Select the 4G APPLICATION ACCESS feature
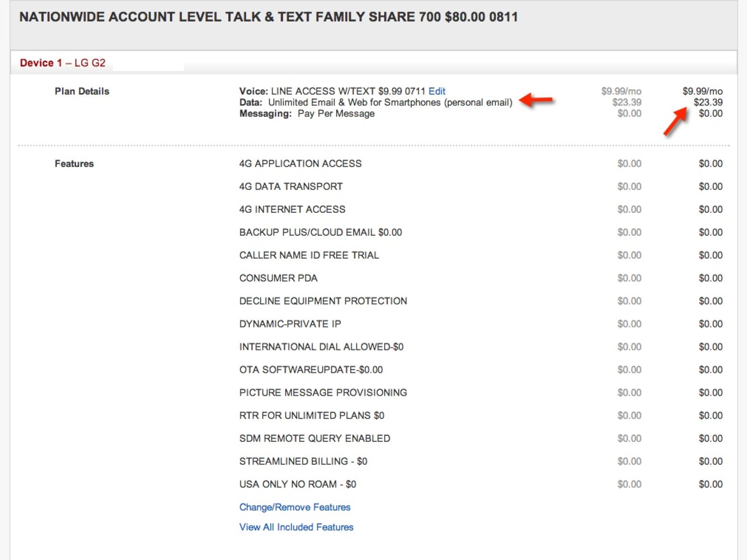The height and width of the screenshot is (560, 747). 300,164
